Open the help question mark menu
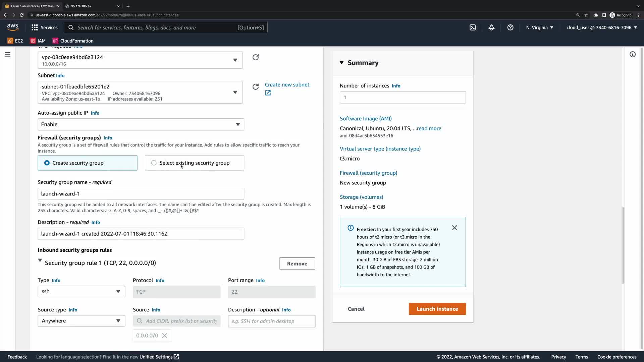This screenshot has width=644, height=362. point(510,27)
